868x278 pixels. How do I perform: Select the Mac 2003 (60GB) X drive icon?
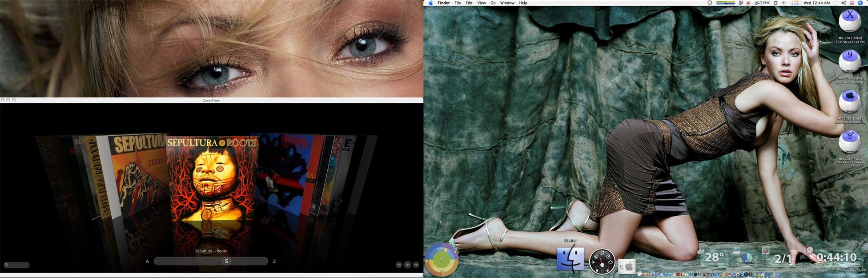click(850, 21)
